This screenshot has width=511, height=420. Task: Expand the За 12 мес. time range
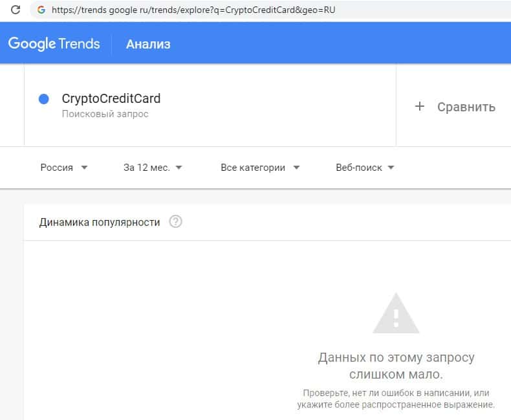pyautogui.click(x=153, y=168)
